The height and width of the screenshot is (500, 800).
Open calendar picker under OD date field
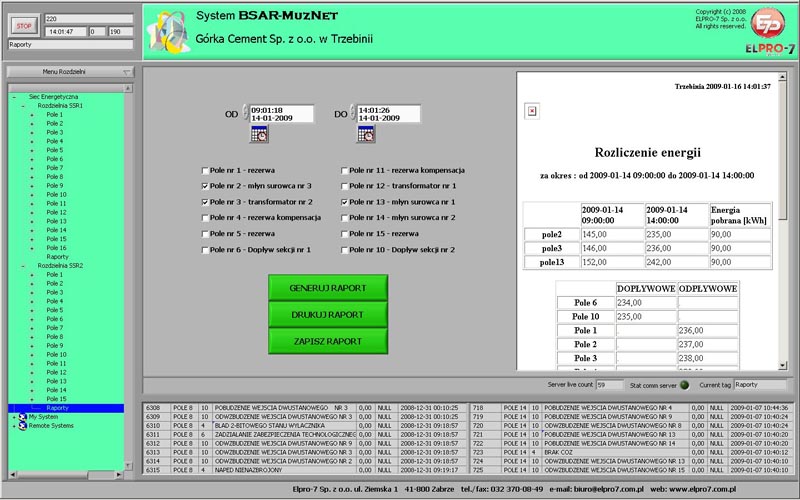[259, 134]
